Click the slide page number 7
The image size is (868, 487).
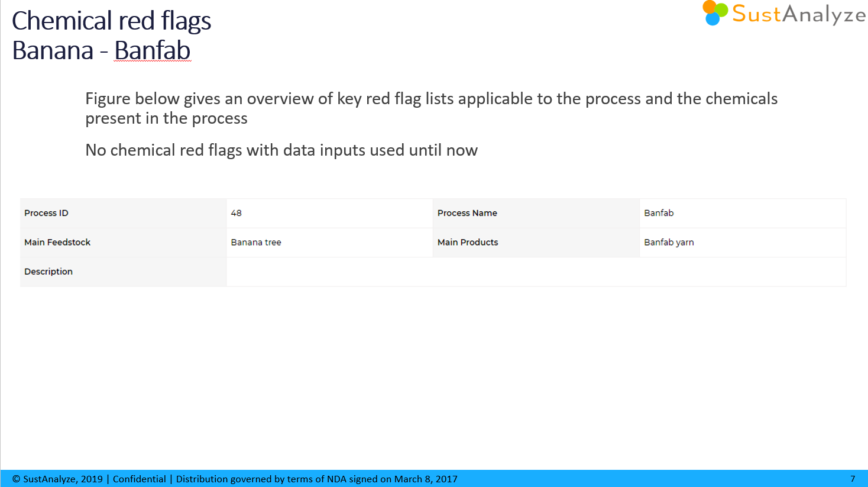click(853, 479)
